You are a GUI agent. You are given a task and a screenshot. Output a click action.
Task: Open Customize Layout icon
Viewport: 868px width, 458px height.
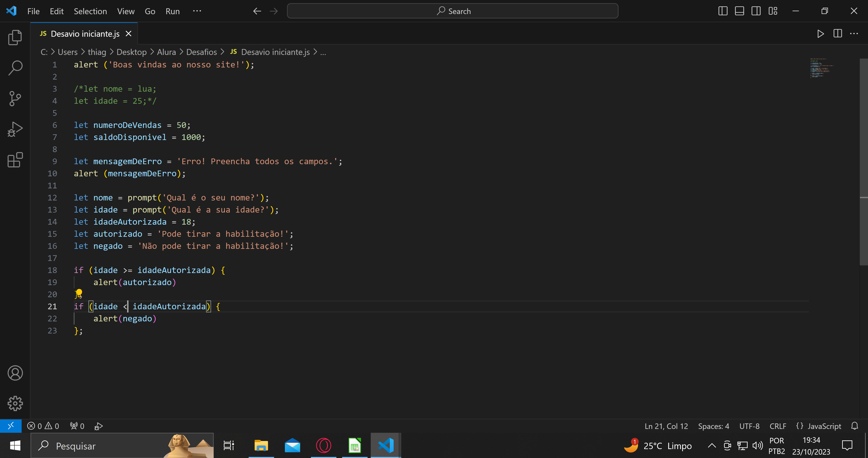tap(773, 11)
